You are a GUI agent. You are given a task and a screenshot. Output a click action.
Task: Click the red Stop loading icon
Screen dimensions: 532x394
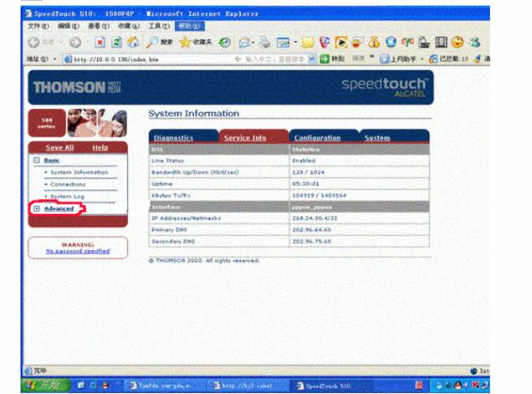[98, 42]
